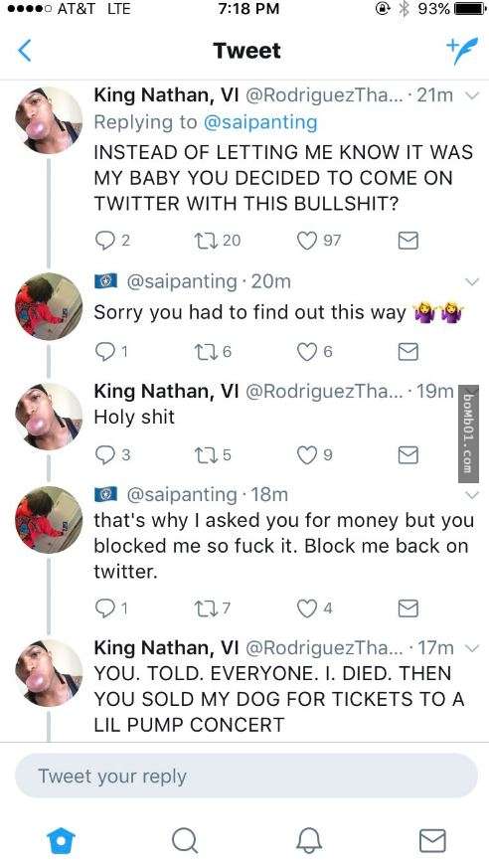This screenshot has width=489, height=868.
Task: Open the Messages envelope tab
Action: (x=432, y=841)
